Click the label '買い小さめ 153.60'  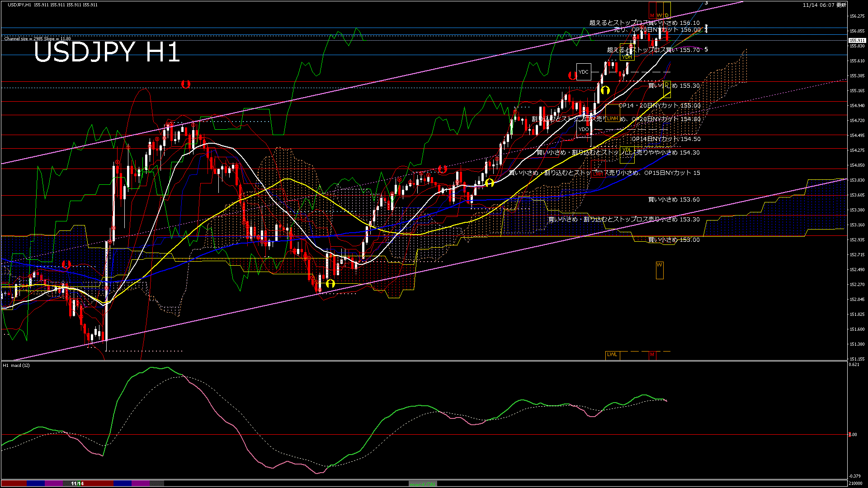pos(674,199)
